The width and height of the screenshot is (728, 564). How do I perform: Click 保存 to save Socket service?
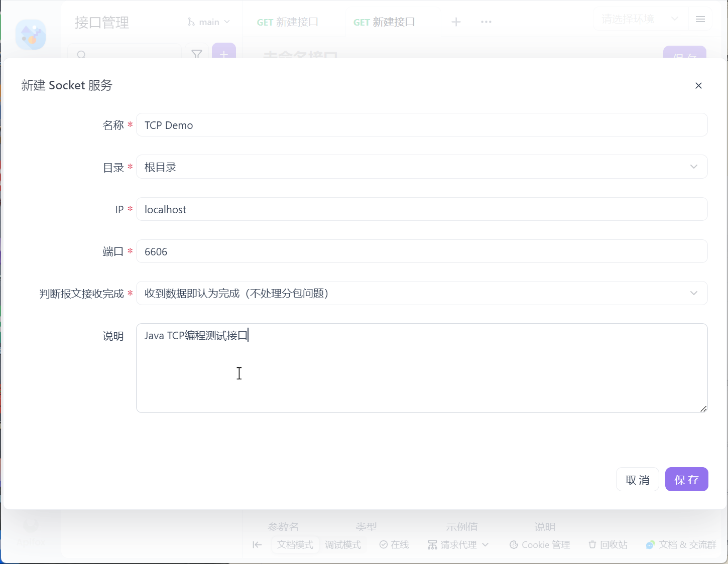pyautogui.click(x=686, y=480)
